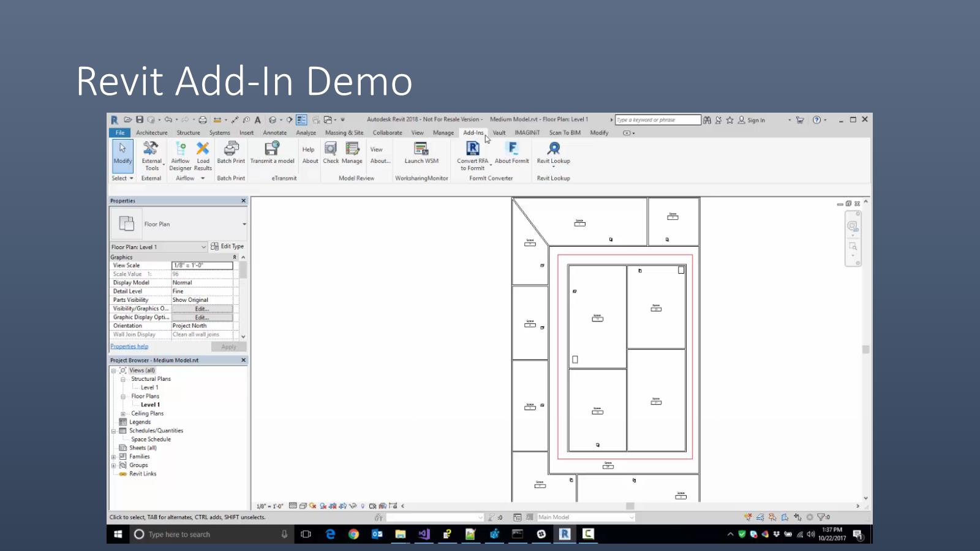Viewport: 980px width, 551px height.
Task: Select Level 1 under Structural Plans
Action: point(149,388)
